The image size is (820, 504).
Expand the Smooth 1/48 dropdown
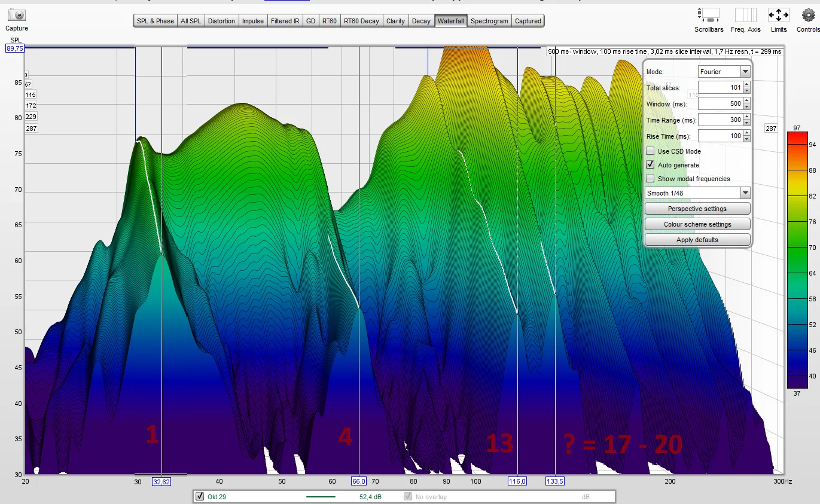tap(697, 193)
